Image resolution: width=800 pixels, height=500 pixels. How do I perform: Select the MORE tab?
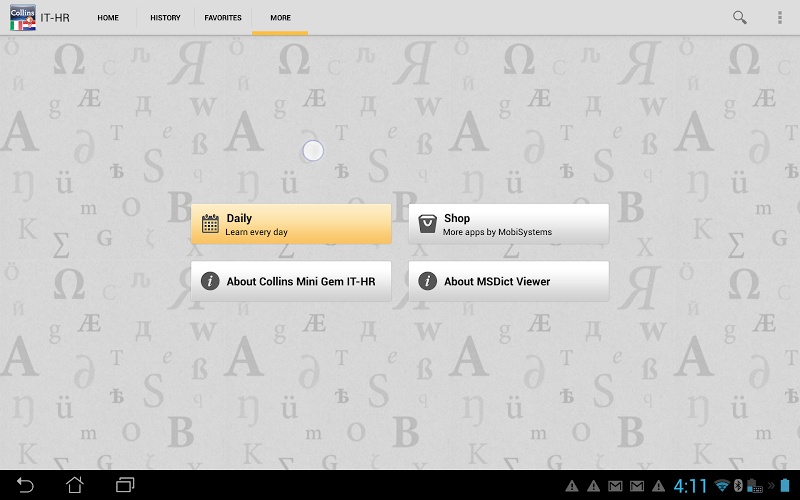click(x=280, y=17)
